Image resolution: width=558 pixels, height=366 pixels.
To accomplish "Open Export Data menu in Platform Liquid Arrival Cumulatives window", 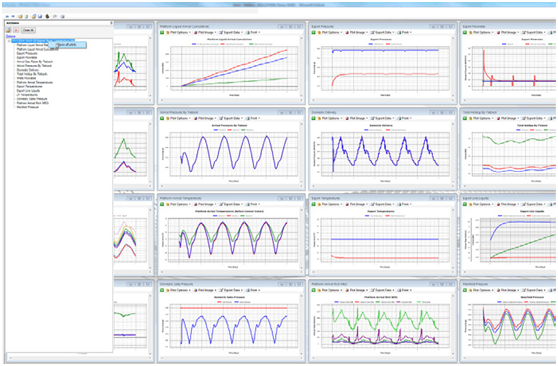I will point(232,32).
